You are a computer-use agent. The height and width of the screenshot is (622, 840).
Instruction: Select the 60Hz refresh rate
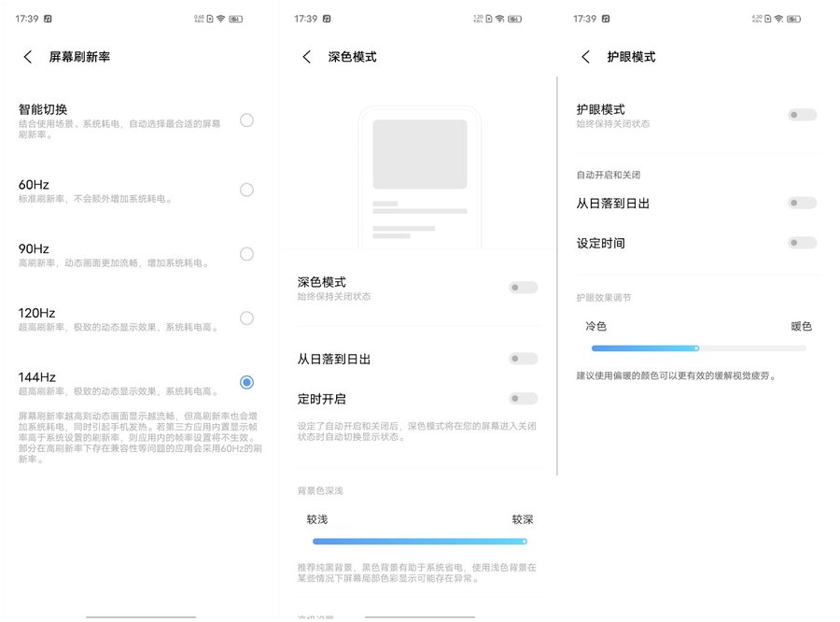pyautogui.click(x=246, y=190)
